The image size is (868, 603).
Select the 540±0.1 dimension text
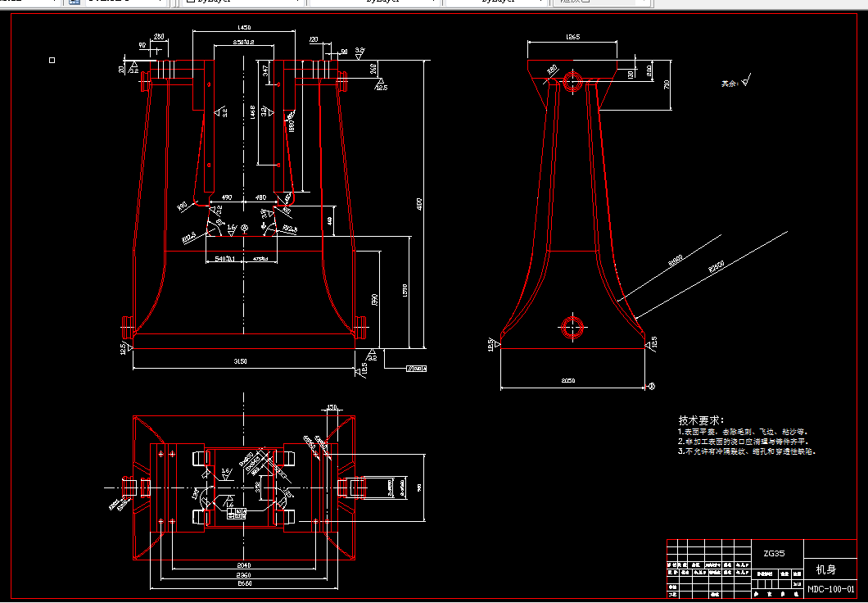coord(224,259)
